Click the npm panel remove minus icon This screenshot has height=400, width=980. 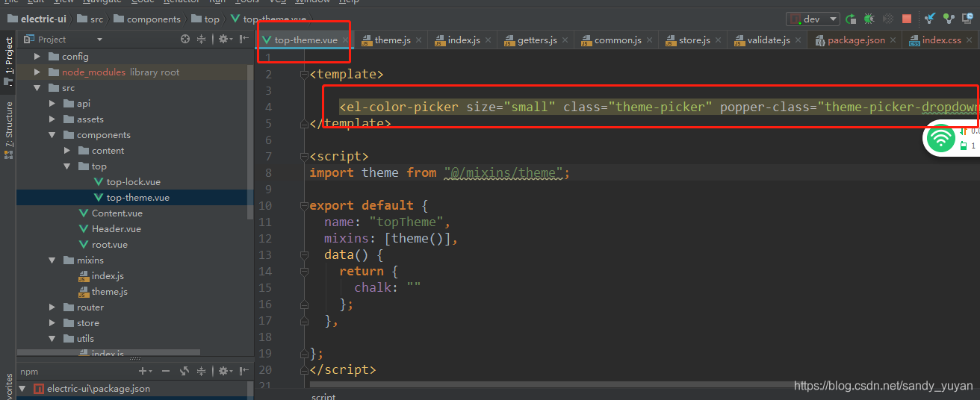165,371
